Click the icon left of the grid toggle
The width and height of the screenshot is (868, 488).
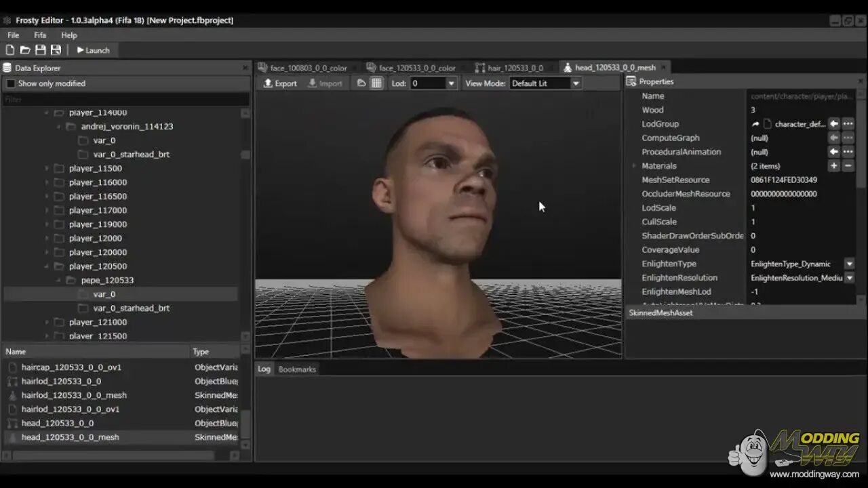pos(361,83)
